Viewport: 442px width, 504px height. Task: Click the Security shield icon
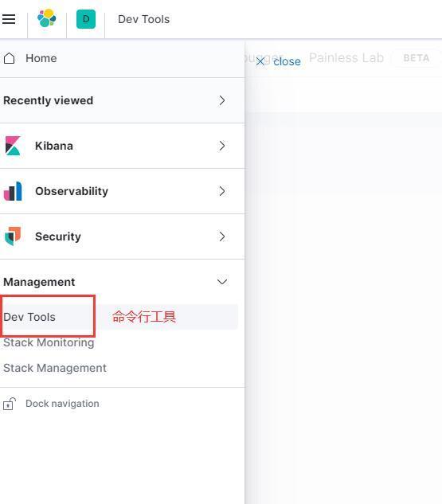point(13,236)
